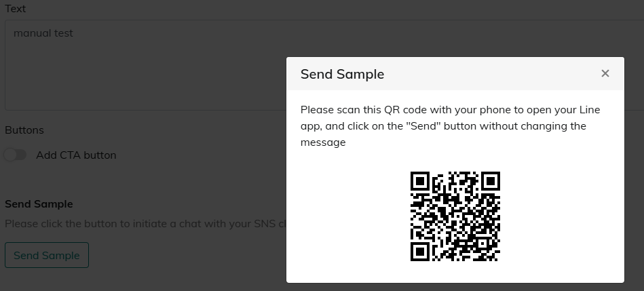
Task: Toggle the Add CTA button switch
Action: 15,155
